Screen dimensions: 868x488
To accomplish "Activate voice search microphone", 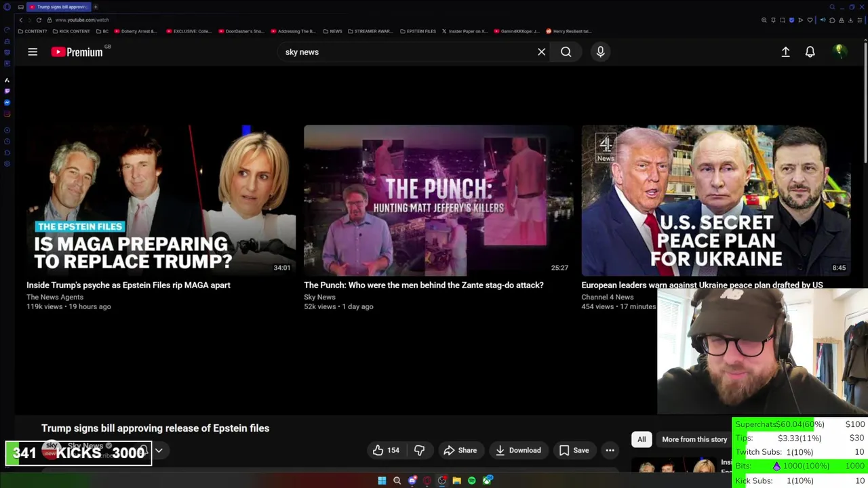I will coord(600,52).
